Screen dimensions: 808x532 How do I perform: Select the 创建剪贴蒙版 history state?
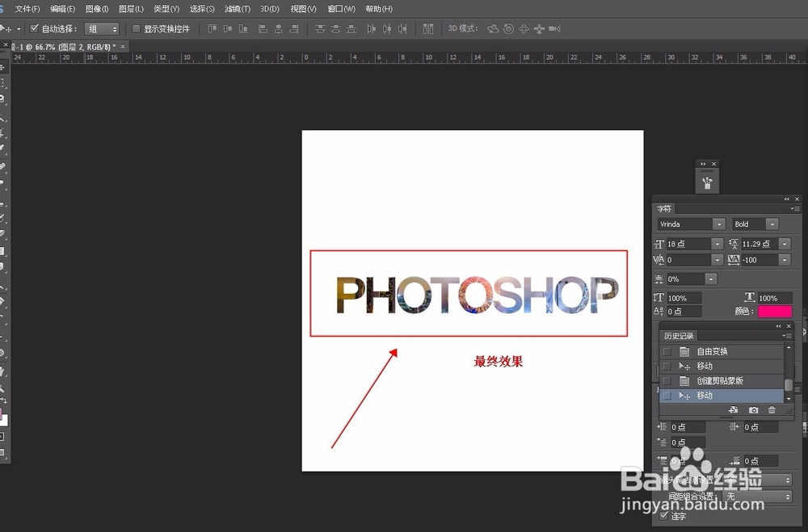coord(722,381)
